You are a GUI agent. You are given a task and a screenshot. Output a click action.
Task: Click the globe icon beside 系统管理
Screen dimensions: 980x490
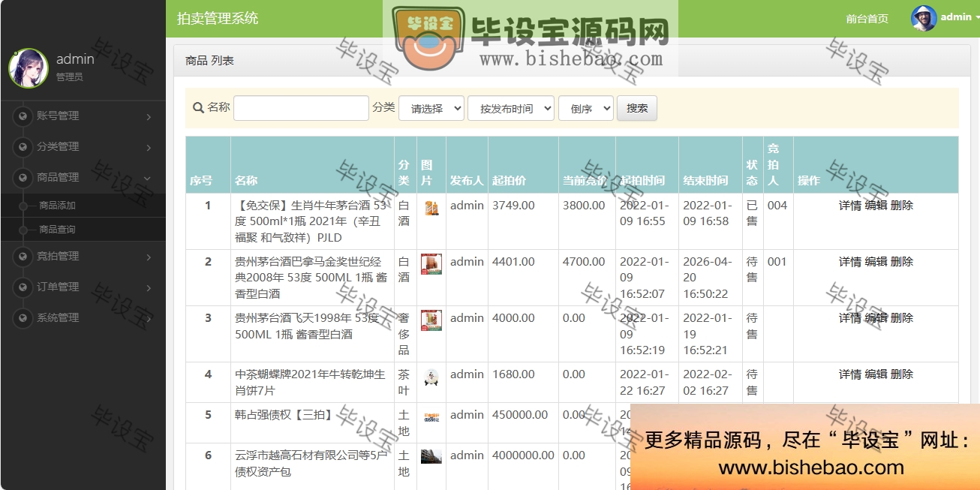[x=23, y=318]
